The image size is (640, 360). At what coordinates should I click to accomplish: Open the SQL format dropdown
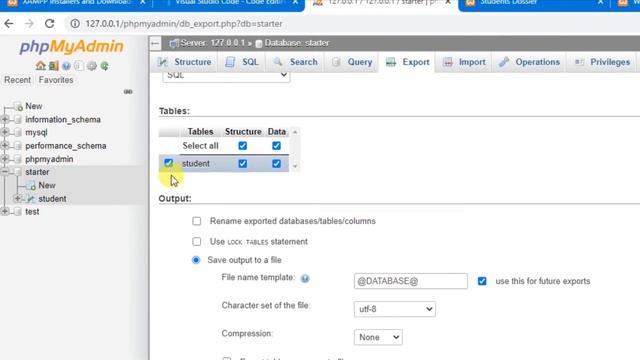tap(226, 76)
